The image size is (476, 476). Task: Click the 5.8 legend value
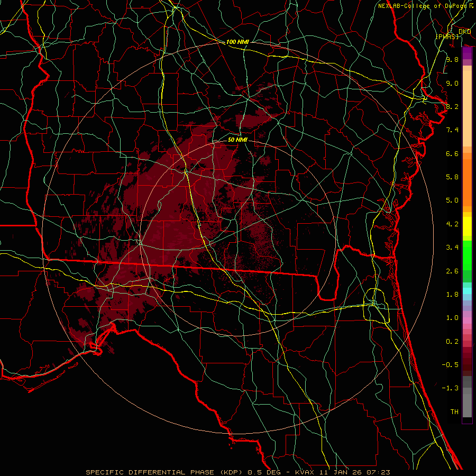(x=452, y=177)
